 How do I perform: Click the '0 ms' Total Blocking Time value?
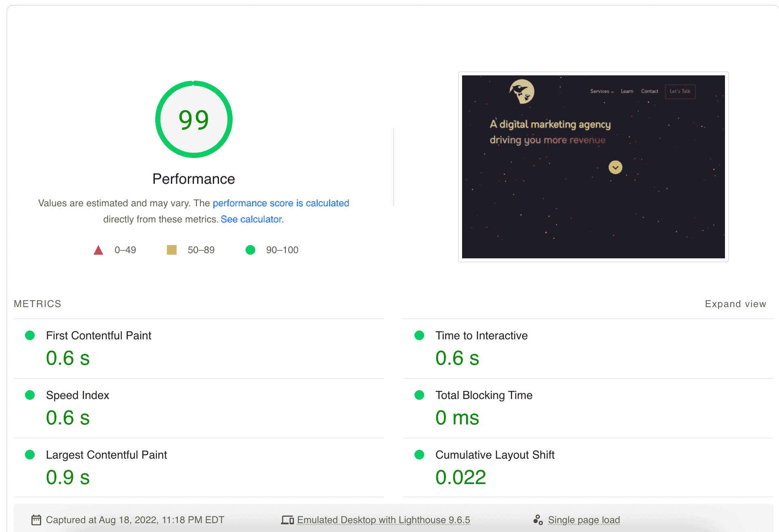point(457,418)
